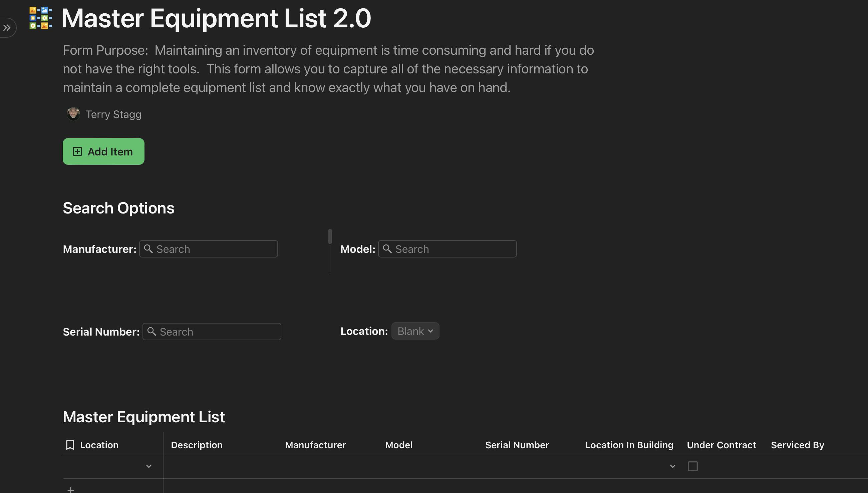
Task: Click the Form Purpose description paragraph
Action: pos(328,69)
